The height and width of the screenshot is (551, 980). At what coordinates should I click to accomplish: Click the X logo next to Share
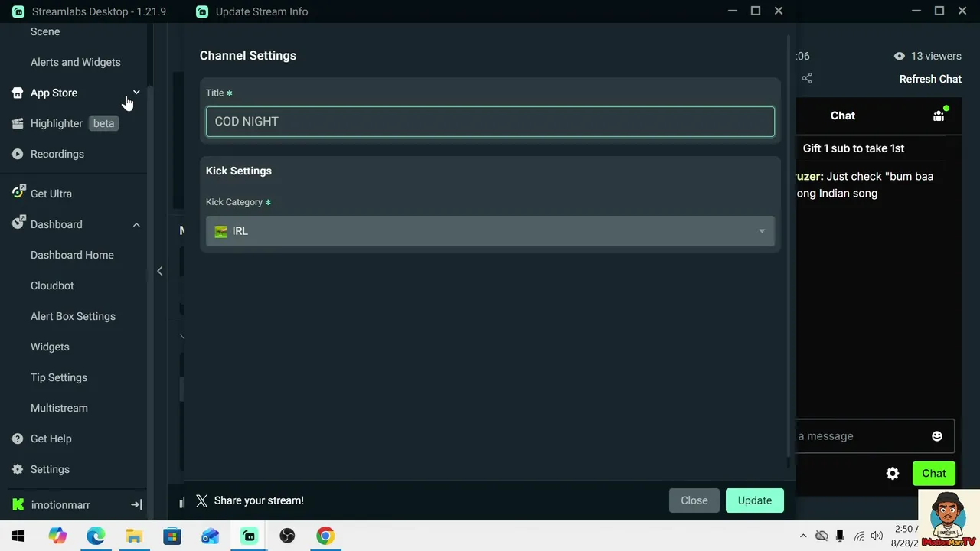click(x=201, y=500)
